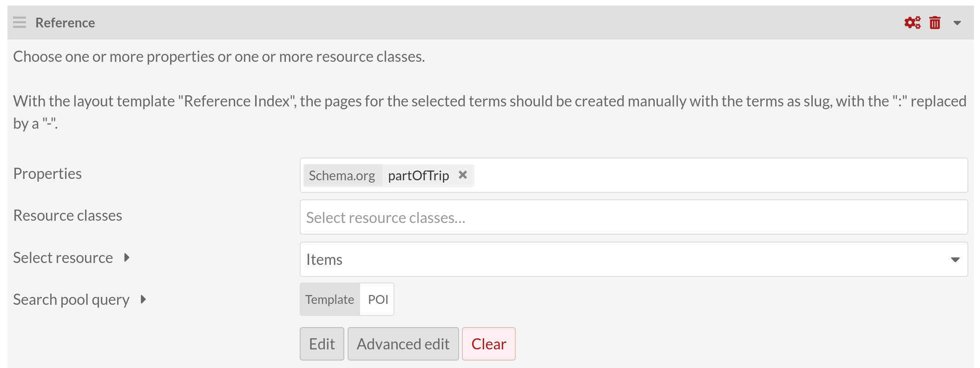The height and width of the screenshot is (368, 980).
Task: Click the Reference block title
Action: coord(65,23)
